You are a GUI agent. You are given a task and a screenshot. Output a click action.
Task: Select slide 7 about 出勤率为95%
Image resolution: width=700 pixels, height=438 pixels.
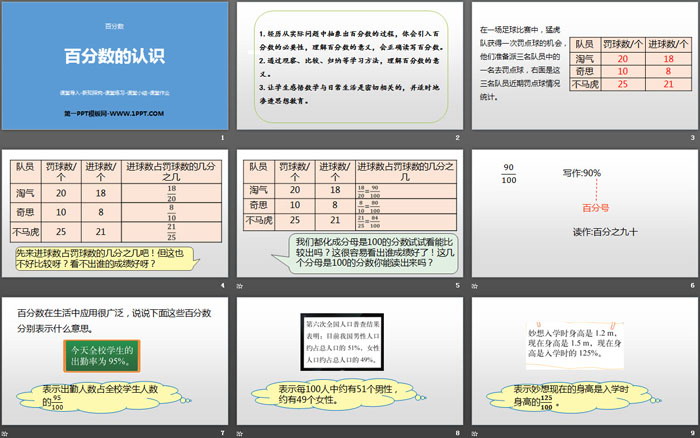coord(115,361)
